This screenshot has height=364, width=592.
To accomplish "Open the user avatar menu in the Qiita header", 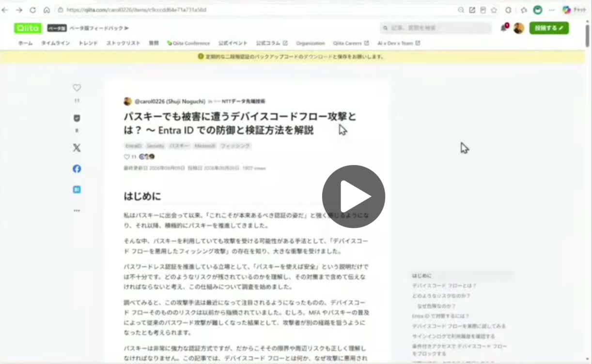I will click(x=519, y=28).
